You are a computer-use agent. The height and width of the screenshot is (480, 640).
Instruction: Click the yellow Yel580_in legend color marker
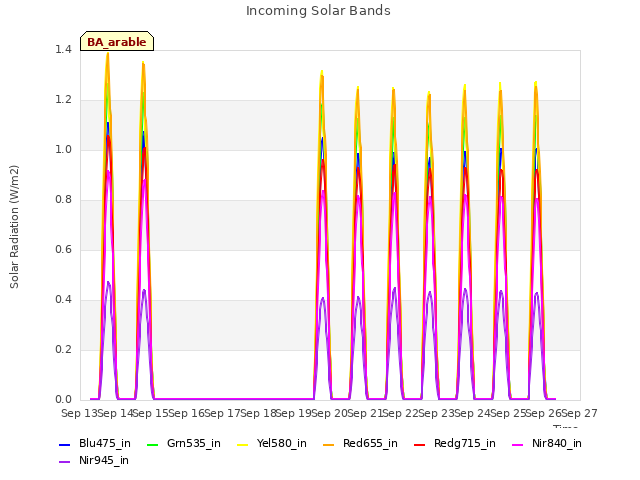242,444
